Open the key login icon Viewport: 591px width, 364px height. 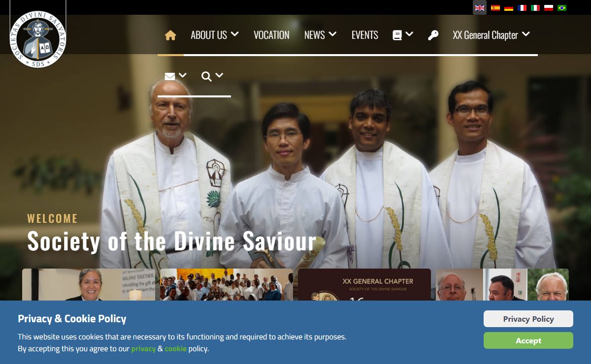tap(433, 35)
